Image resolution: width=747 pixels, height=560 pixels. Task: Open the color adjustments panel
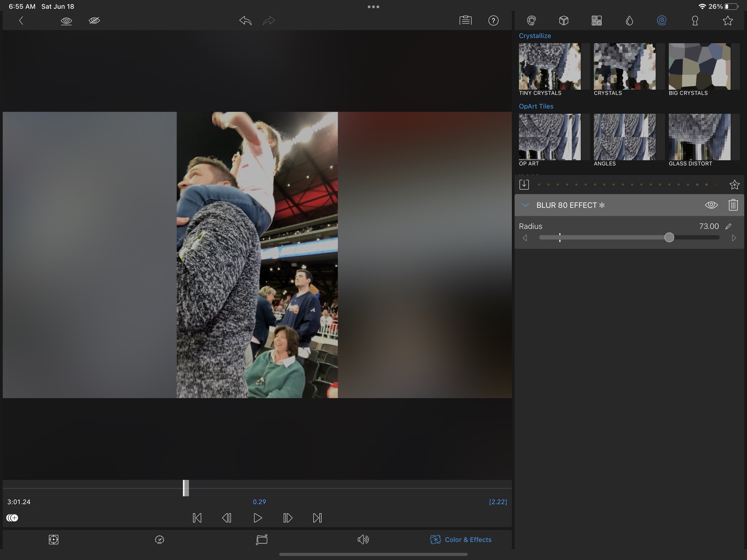click(531, 20)
